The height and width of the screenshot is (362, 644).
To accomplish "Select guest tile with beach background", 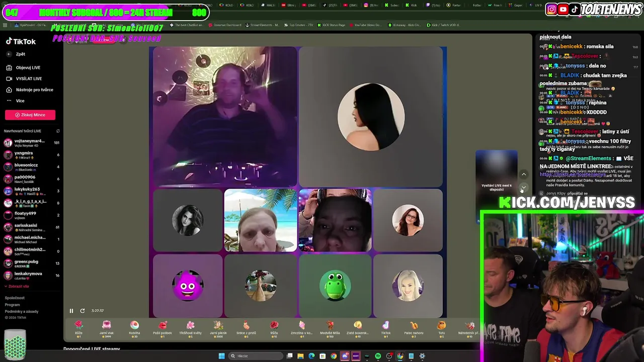I will point(261,220).
